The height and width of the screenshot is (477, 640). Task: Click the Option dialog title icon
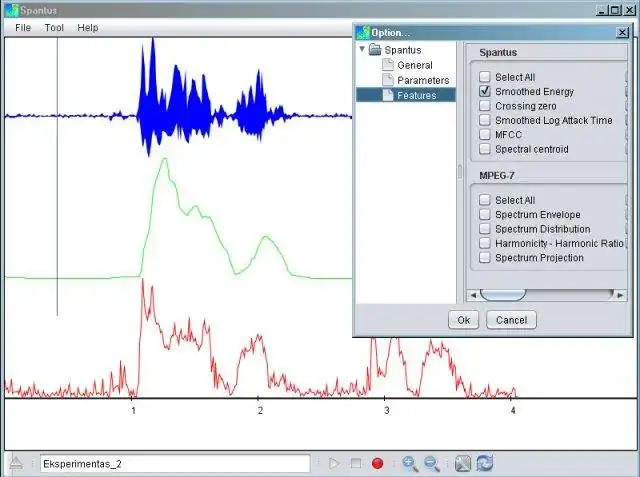coord(362,33)
